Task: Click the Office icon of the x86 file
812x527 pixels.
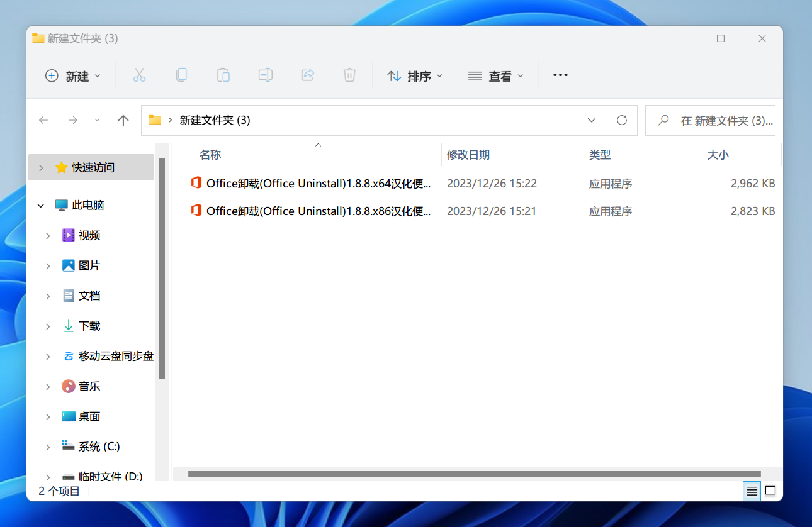Action: pyautogui.click(x=196, y=211)
